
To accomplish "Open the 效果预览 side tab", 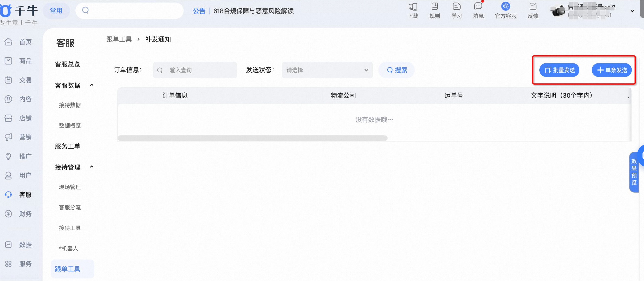I will coord(634,172).
